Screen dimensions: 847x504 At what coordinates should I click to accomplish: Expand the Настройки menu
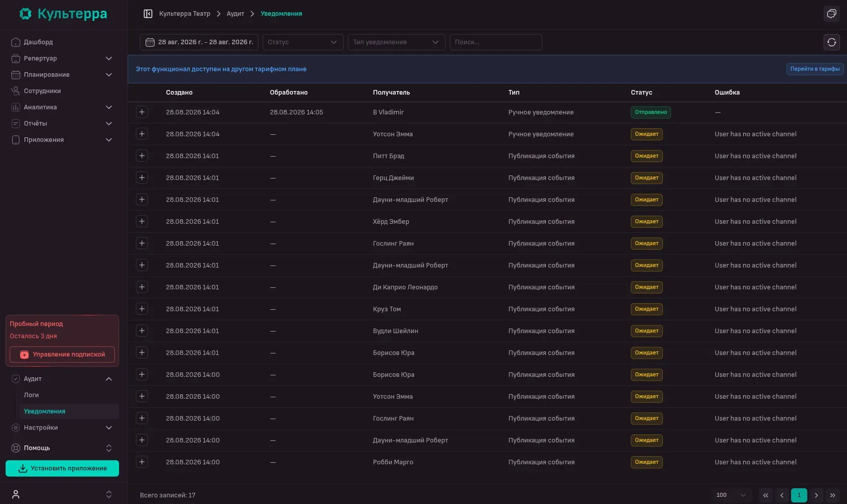63,428
